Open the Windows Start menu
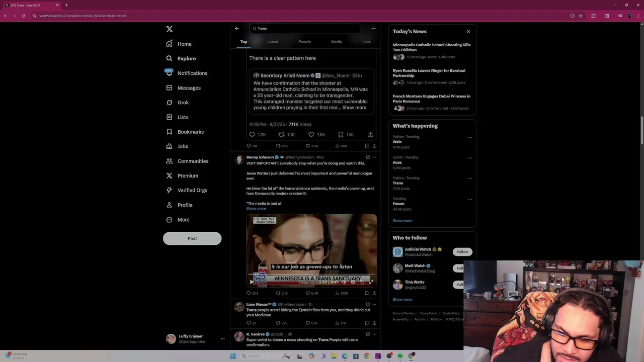 click(x=232, y=356)
